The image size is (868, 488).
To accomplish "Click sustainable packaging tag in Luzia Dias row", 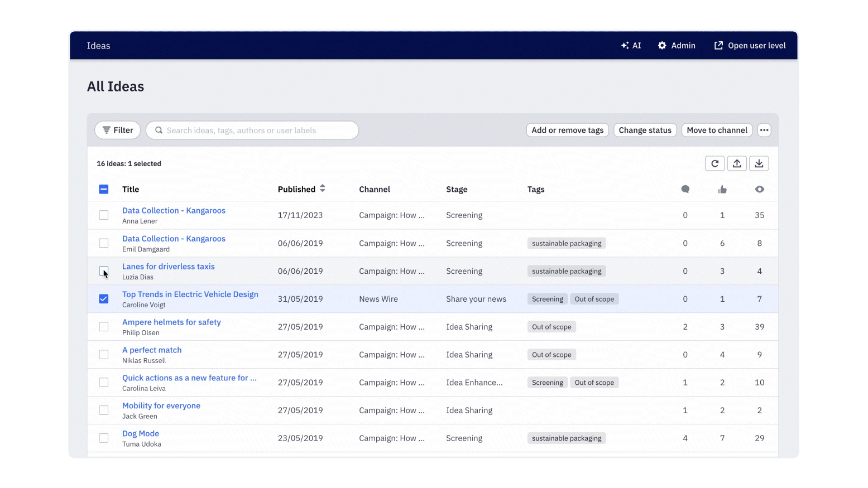I will [x=567, y=271].
